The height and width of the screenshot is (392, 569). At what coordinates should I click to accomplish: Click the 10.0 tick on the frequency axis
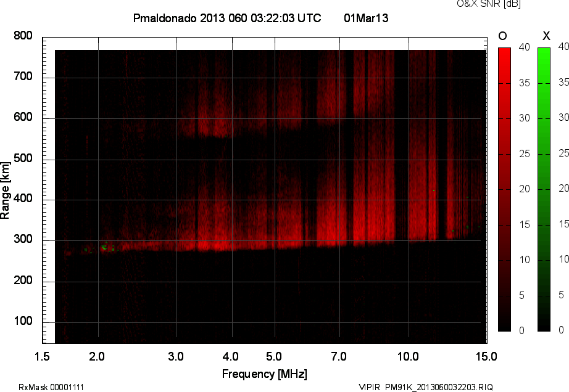click(x=409, y=356)
